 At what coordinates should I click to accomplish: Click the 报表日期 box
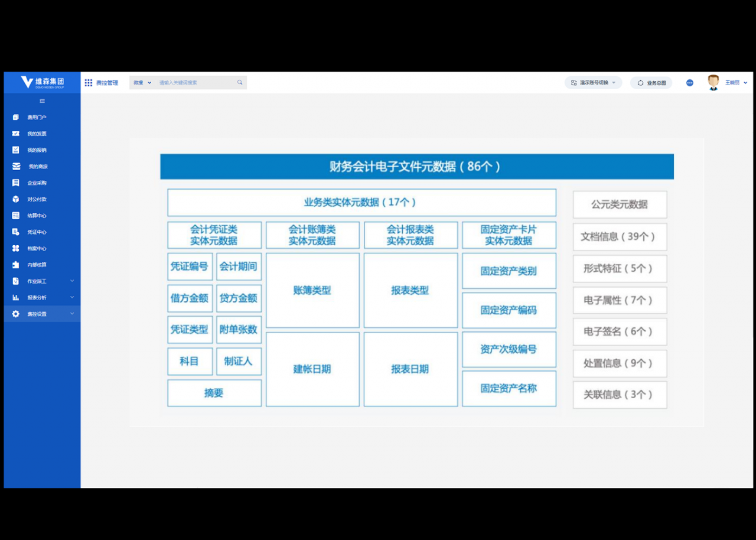coord(410,369)
